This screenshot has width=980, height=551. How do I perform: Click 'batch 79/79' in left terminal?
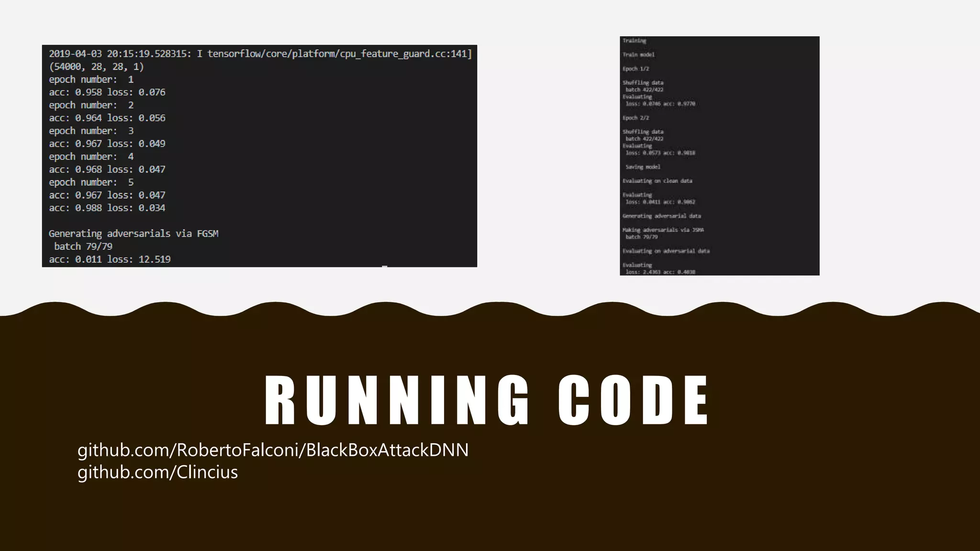[83, 247]
